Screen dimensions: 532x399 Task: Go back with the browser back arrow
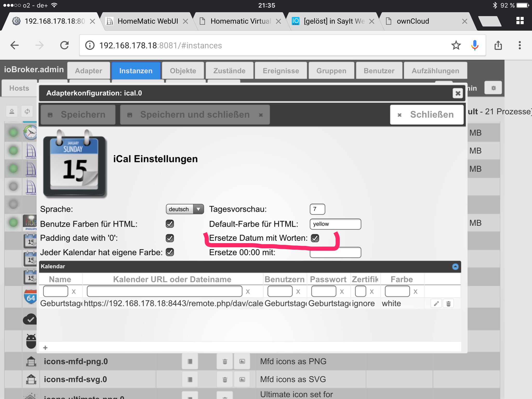15,45
